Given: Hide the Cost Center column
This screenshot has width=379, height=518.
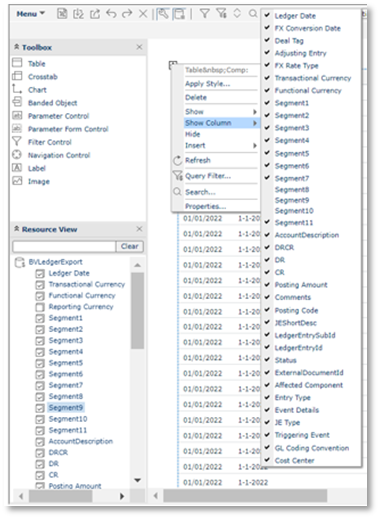Looking at the screenshot, I should [x=294, y=461].
